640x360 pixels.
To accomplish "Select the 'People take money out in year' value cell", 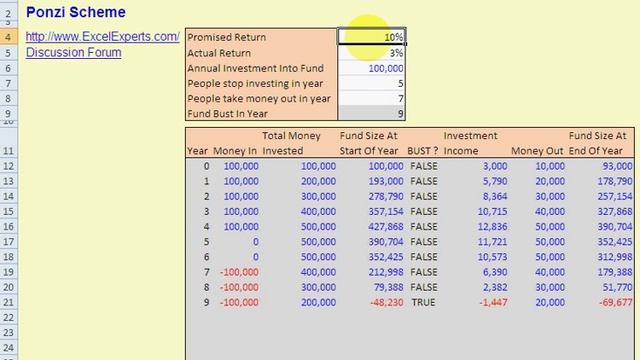I will pos(371,98).
